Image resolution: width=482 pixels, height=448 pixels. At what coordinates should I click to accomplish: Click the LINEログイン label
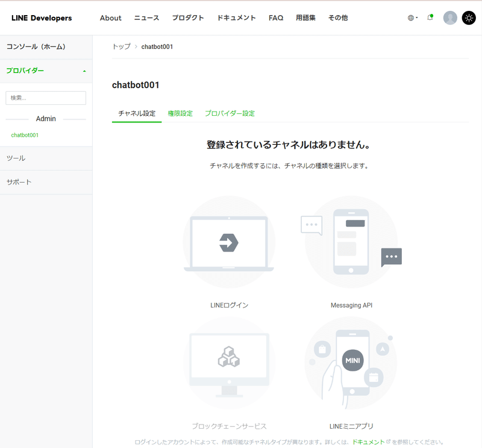click(230, 305)
